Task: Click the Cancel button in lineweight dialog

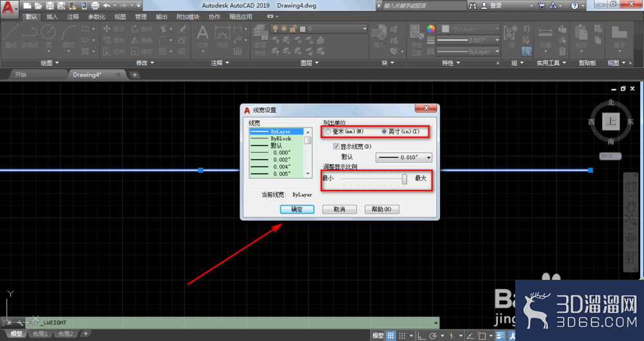Action: click(339, 209)
